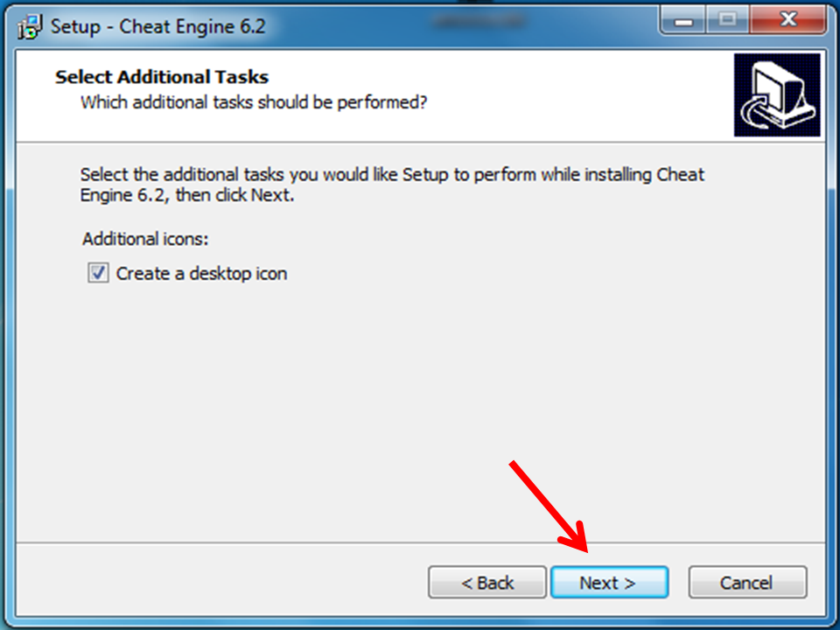Image resolution: width=840 pixels, height=630 pixels.
Task: Click the tick mark inside the desktop icon box
Action: point(99,273)
